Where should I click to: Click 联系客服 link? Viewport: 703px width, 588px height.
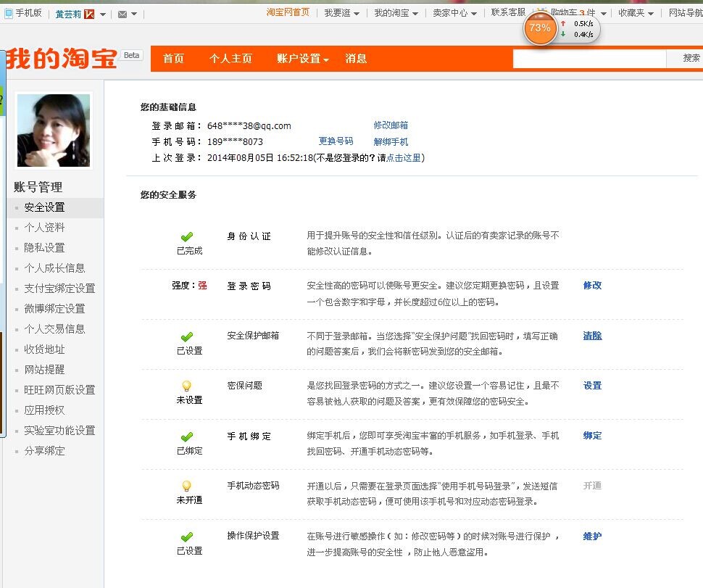click(508, 12)
